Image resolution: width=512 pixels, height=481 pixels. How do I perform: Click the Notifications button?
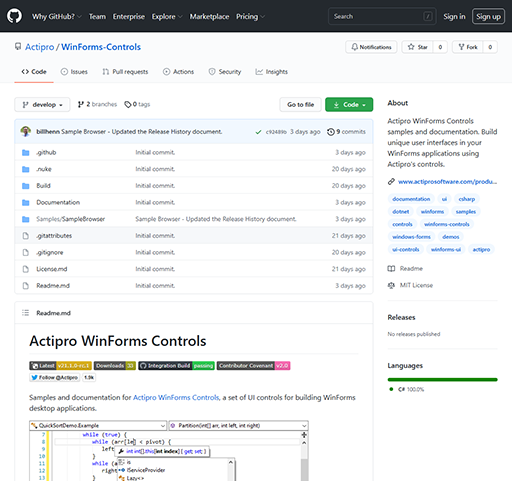click(371, 47)
